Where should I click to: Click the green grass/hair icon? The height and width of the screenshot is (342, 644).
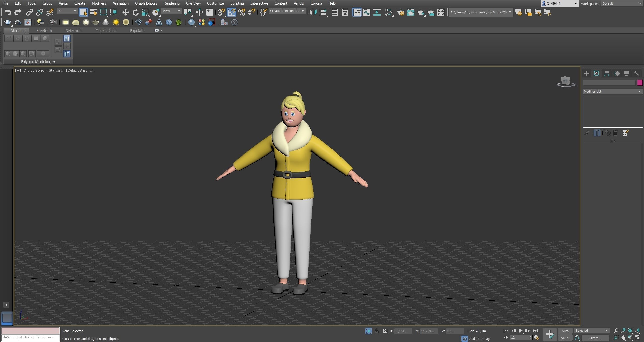coord(179,22)
